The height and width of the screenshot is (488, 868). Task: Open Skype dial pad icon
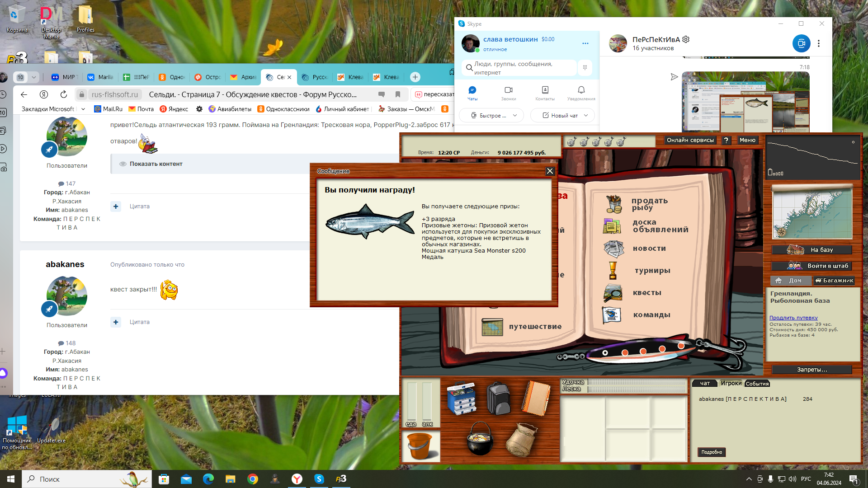click(x=585, y=68)
